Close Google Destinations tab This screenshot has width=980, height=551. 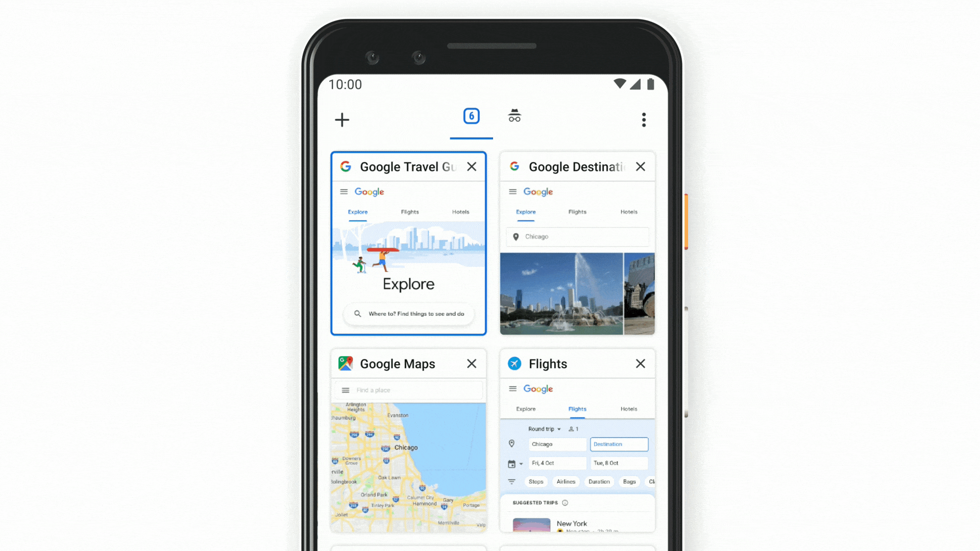pos(640,166)
